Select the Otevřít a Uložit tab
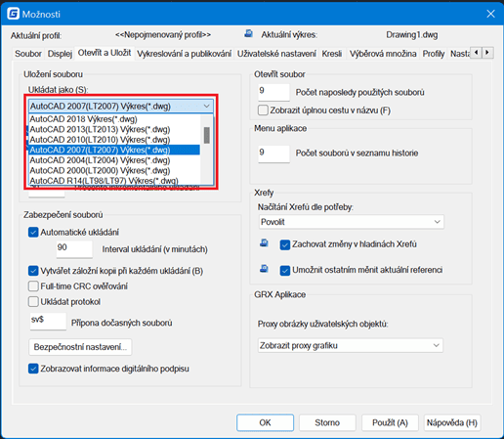 click(x=105, y=53)
